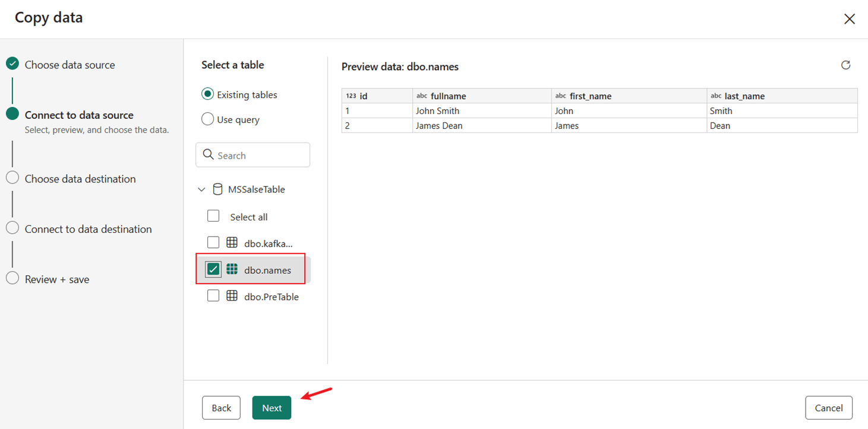Check the dbo.PreTable checkbox
868x429 pixels.
point(213,295)
